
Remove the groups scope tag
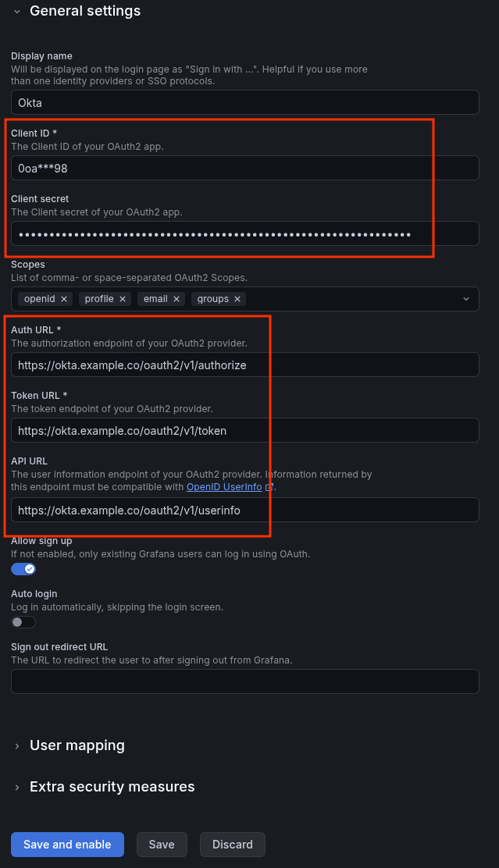(x=237, y=299)
